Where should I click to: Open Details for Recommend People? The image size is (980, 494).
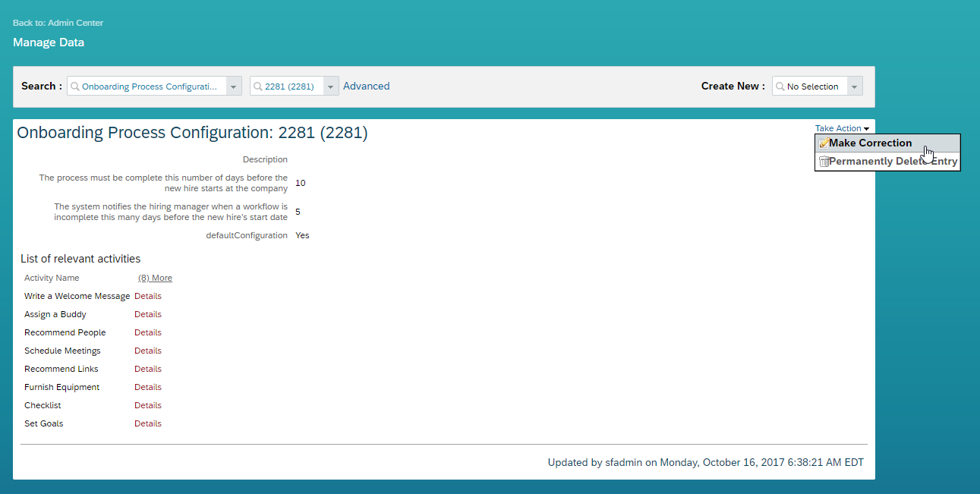148,332
